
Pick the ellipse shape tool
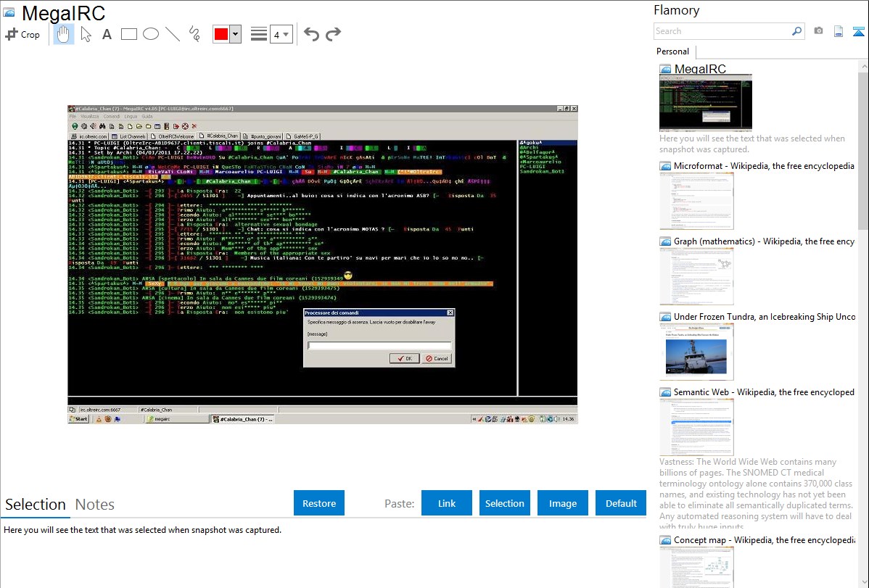pos(151,34)
